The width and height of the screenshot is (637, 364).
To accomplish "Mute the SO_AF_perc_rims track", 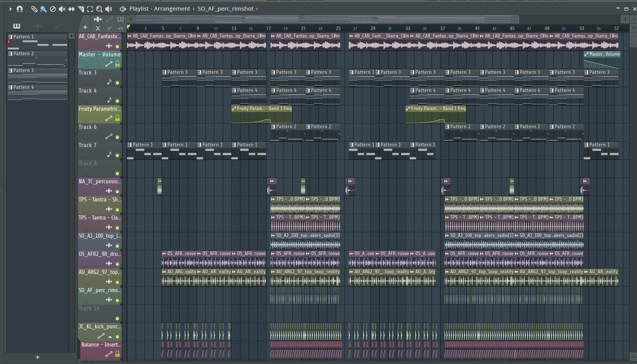I will point(117,300).
